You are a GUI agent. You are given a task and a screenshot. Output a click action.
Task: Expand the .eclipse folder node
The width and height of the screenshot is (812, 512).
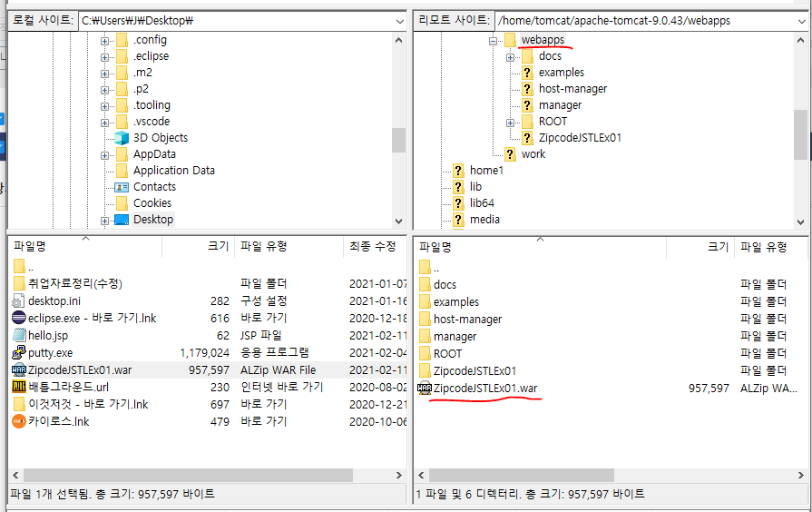coord(104,57)
